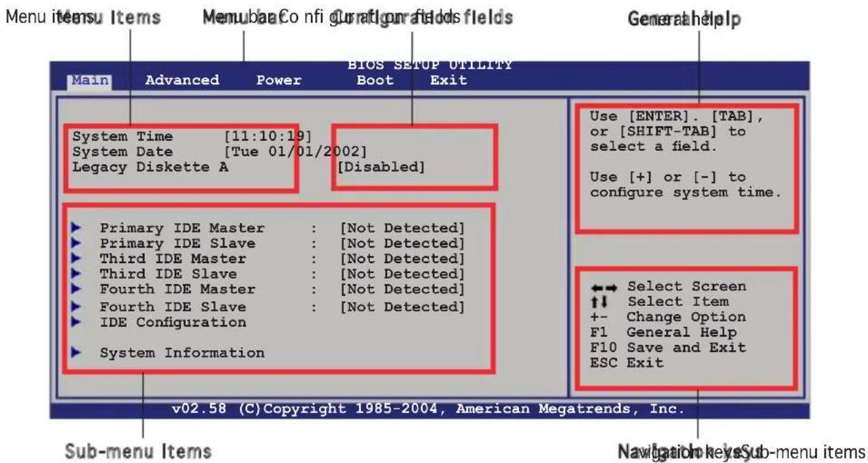Open the Power menu tab

click(x=279, y=81)
